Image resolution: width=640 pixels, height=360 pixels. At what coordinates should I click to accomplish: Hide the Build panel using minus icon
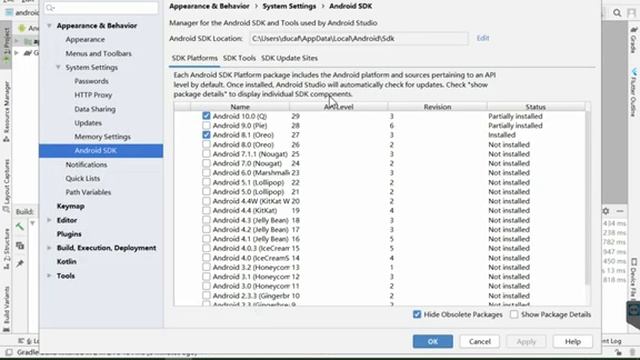pos(620,211)
